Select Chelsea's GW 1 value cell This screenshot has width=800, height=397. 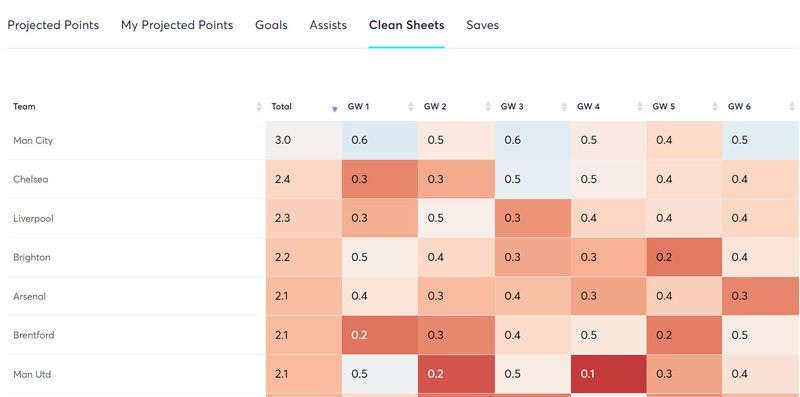click(x=380, y=179)
